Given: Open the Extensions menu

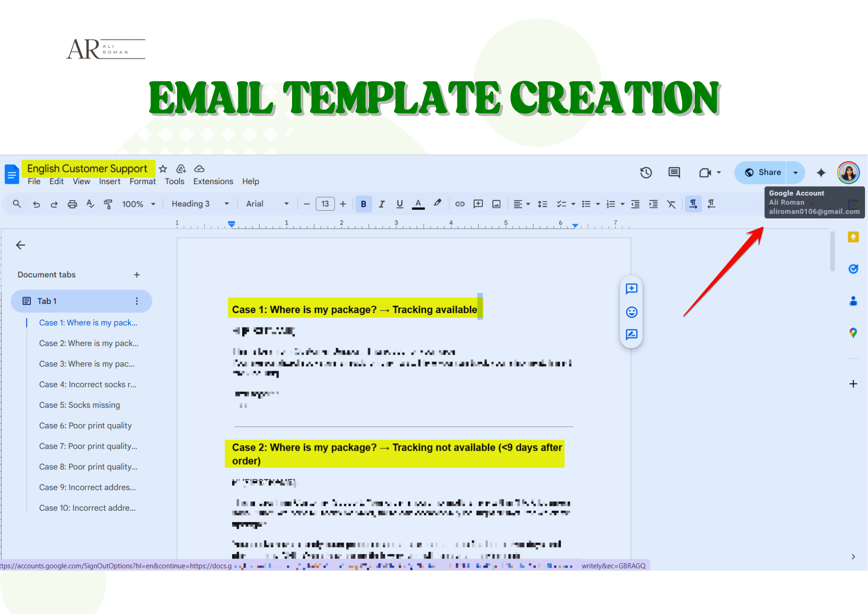Looking at the screenshot, I should (x=213, y=182).
